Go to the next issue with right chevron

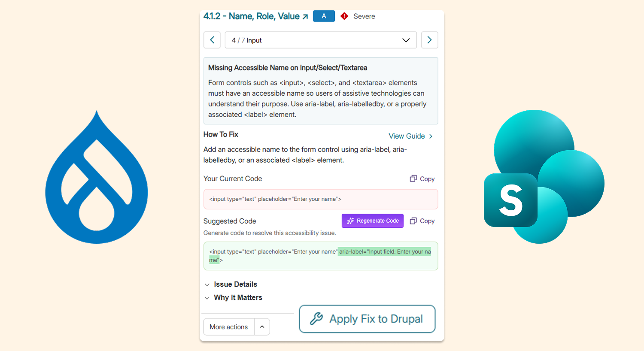coord(429,40)
